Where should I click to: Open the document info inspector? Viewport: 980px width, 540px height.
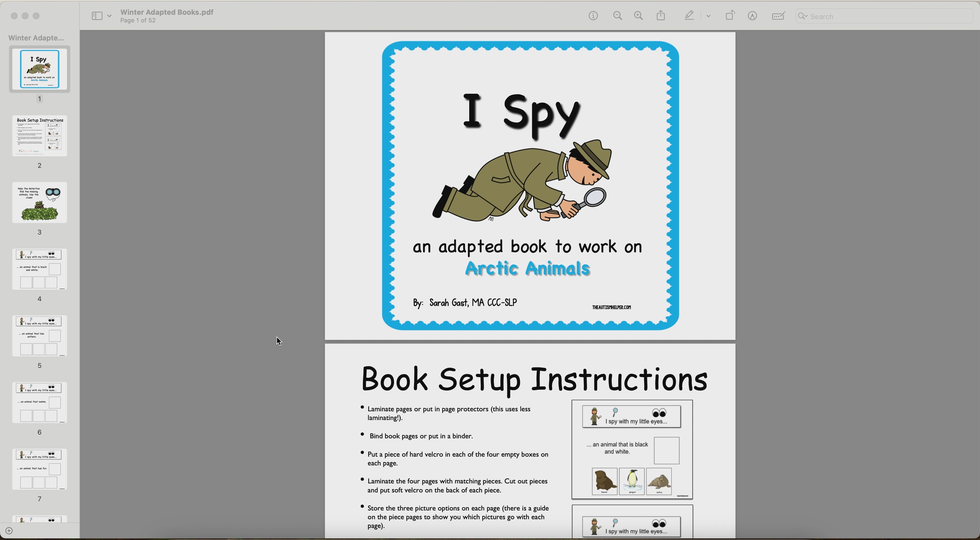click(x=593, y=16)
